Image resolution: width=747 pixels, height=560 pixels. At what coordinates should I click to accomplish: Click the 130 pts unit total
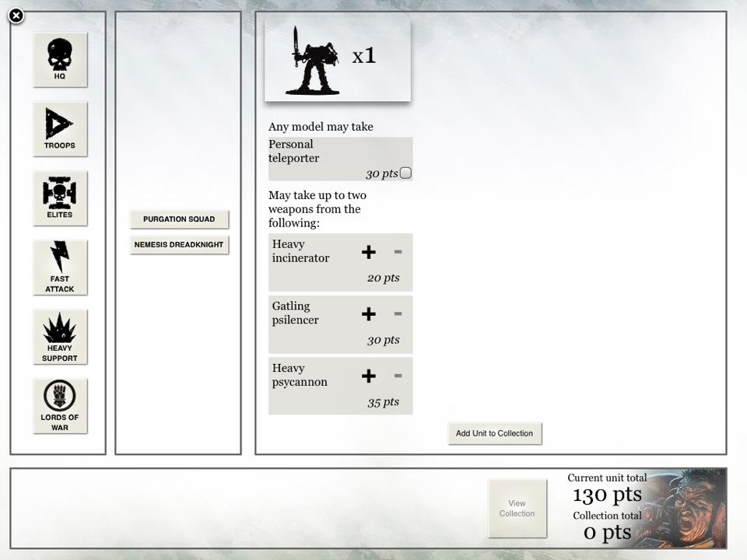pos(608,495)
